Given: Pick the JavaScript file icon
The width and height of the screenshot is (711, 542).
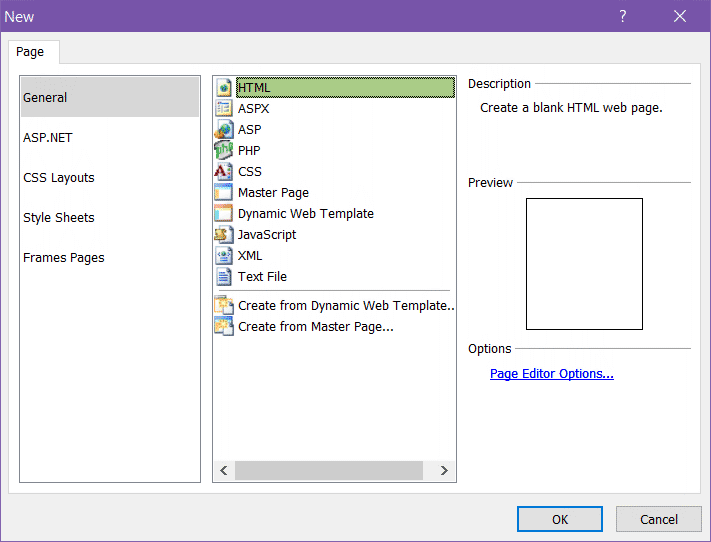Looking at the screenshot, I should [x=224, y=235].
